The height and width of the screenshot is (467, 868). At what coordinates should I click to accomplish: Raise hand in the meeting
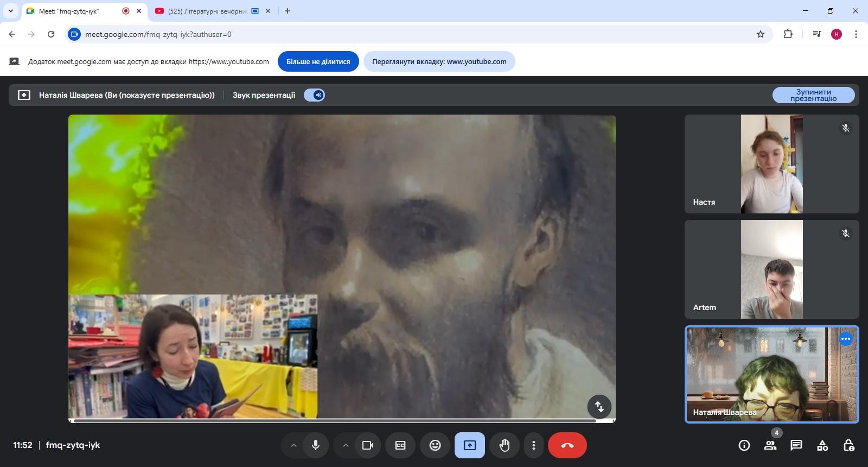505,445
